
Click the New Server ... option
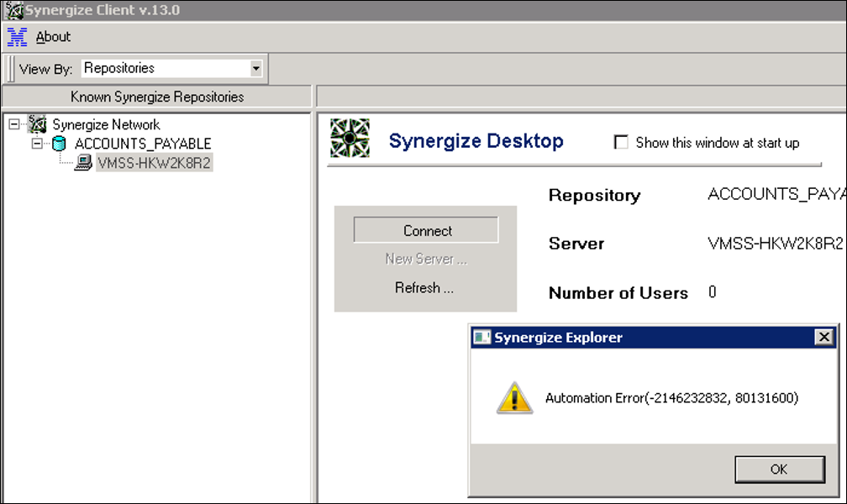click(x=426, y=259)
